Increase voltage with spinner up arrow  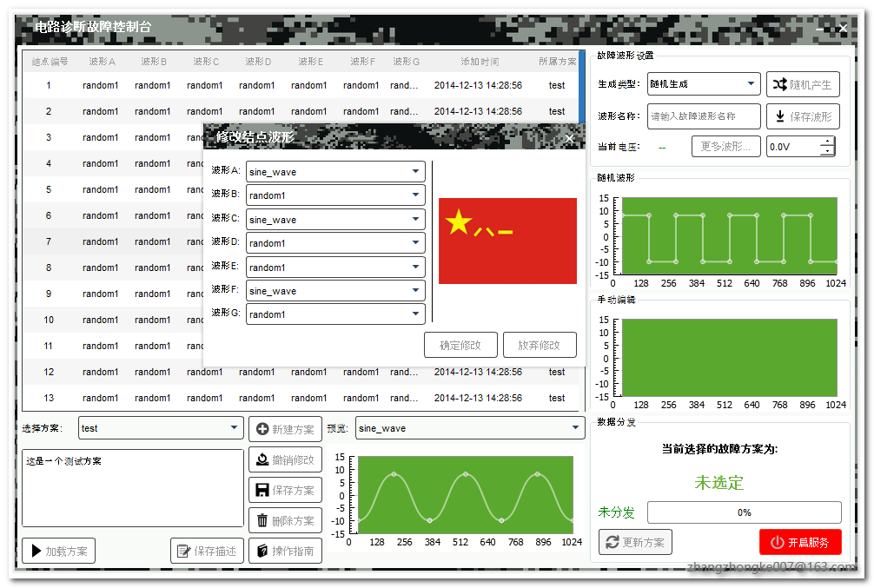point(828,142)
